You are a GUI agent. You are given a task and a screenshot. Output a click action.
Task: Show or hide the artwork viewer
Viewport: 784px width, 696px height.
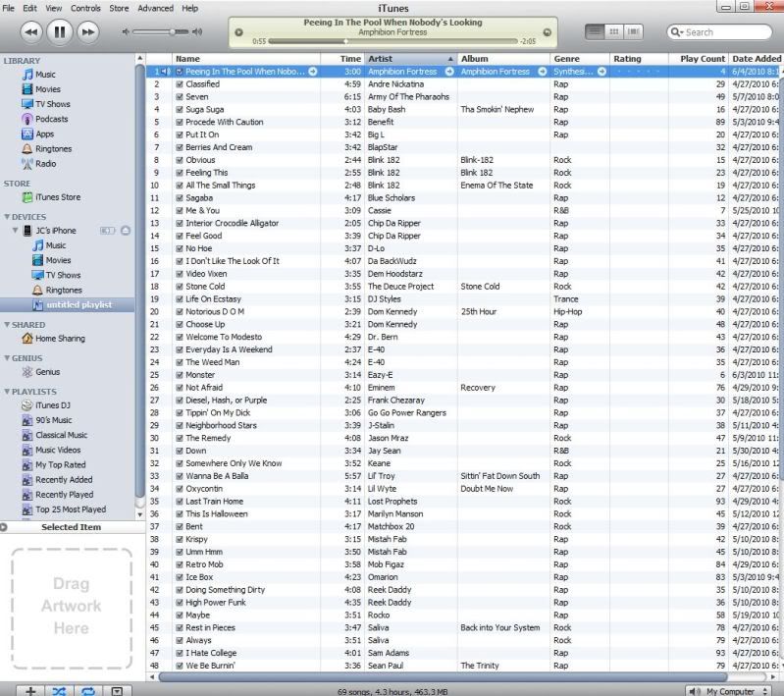117,691
